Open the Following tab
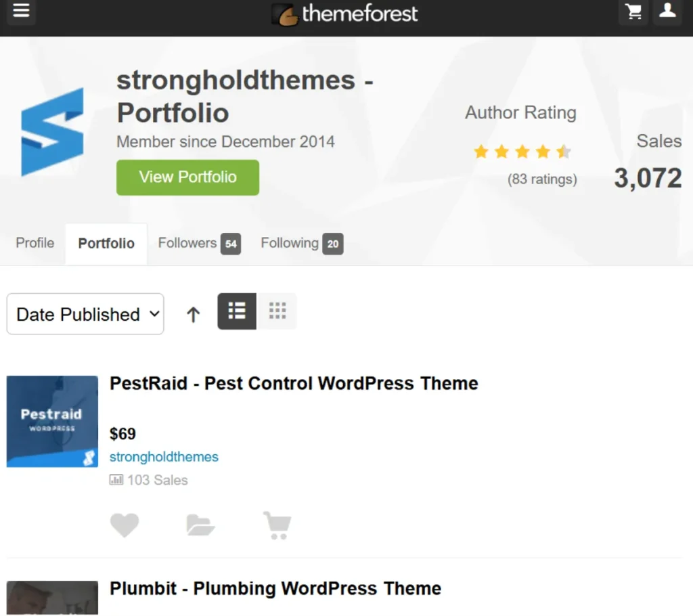693x616 pixels. [x=302, y=243]
